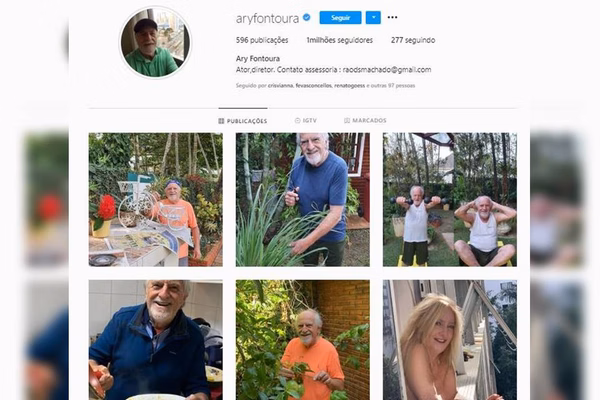Open the round profile picture
Screen dimensions: 600x400
tap(155, 43)
